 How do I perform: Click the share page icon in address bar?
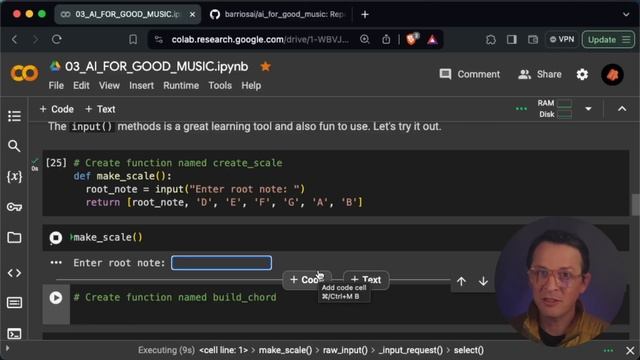point(386,39)
